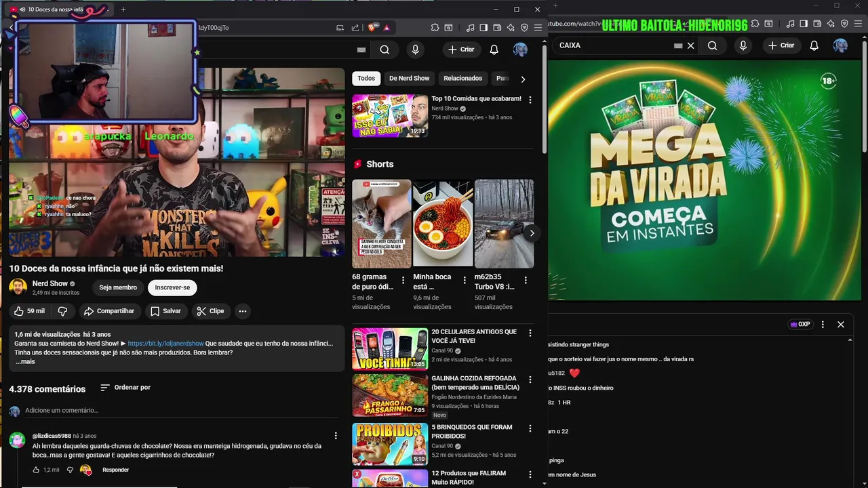Open Leo AI sparkle icon in left window

click(x=511, y=28)
